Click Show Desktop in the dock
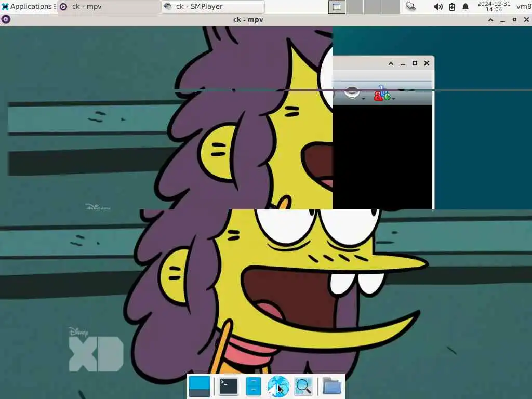 (199, 387)
